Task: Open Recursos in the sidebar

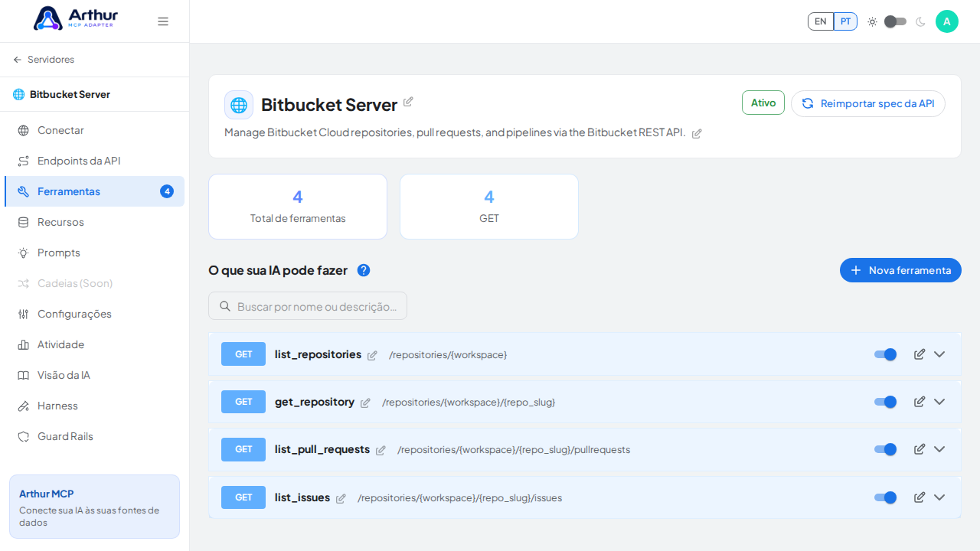Action: pos(94,222)
